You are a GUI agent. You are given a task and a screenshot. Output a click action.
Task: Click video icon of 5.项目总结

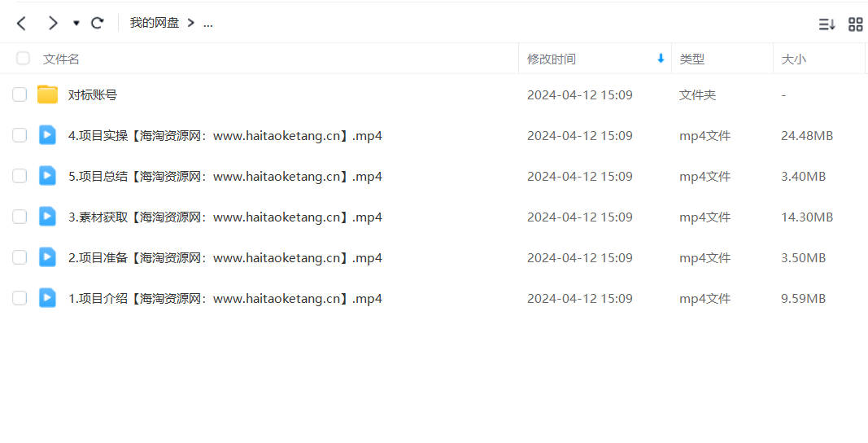click(x=48, y=175)
